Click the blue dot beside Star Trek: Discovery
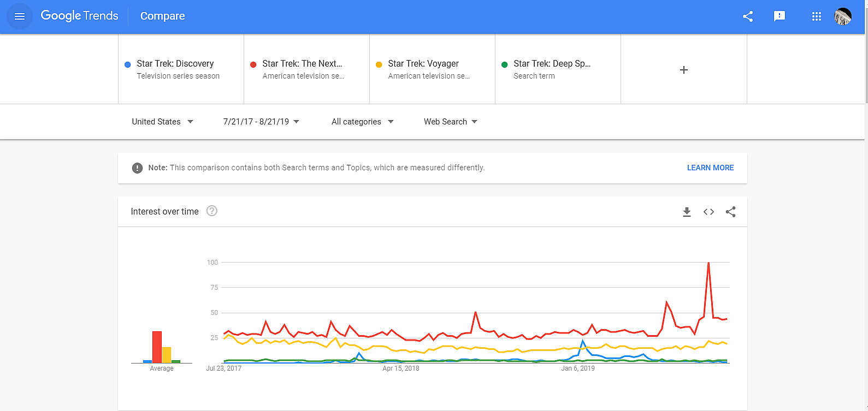 click(127, 64)
